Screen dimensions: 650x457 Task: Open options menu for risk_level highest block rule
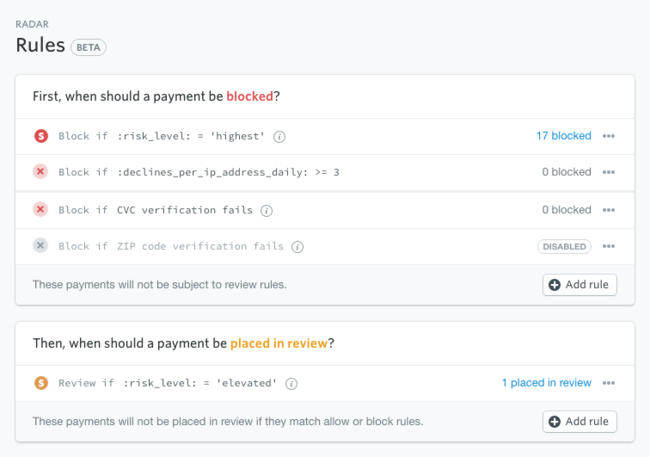(x=609, y=136)
